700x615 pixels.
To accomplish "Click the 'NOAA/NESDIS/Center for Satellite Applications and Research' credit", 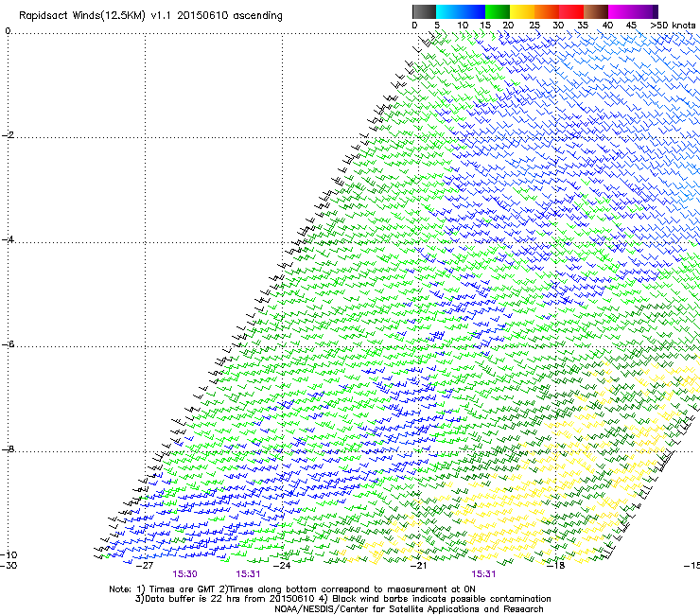I will pyautogui.click(x=409, y=609).
